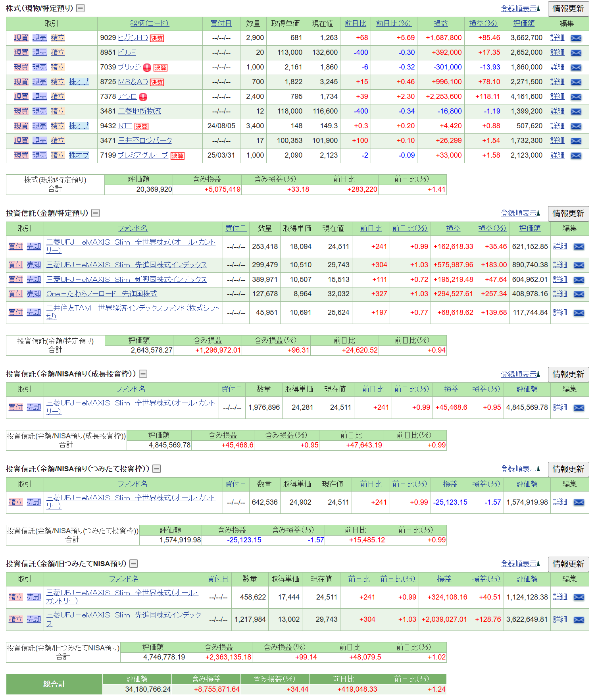This screenshot has height=700, width=596.
Task: Click mail icon for 旧つみたてNISA 先進国株式 row
Action: (579, 620)
